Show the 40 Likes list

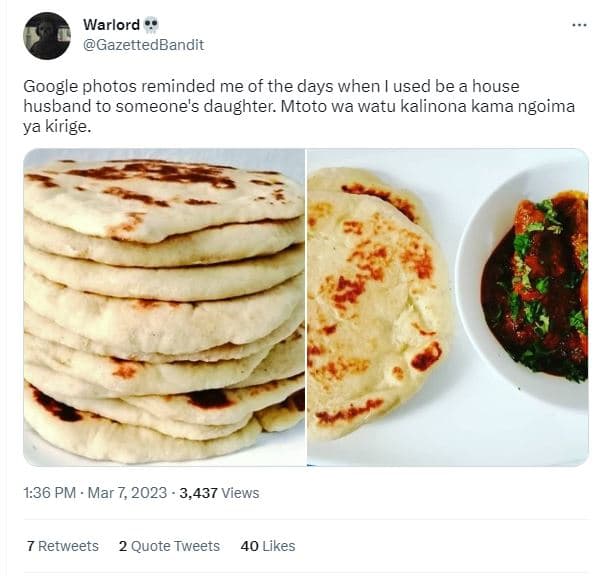268,546
